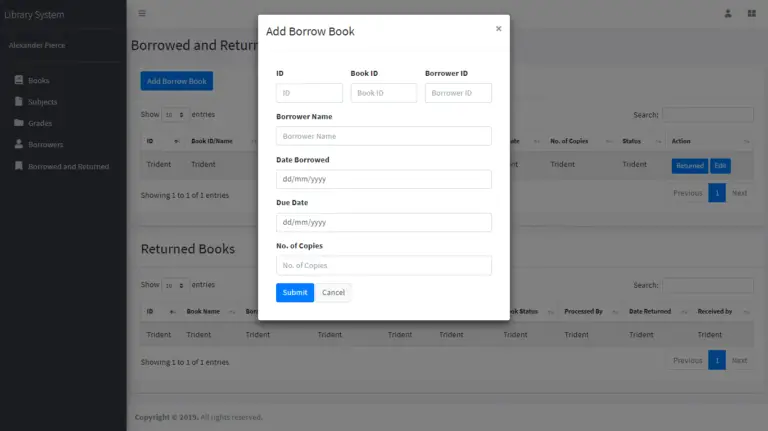Click the Returned Books Search field
The height and width of the screenshot is (431, 768).
click(708, 285)
